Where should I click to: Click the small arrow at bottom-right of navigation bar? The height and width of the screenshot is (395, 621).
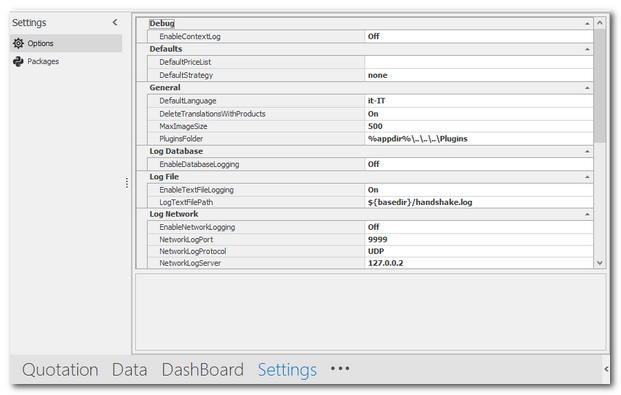tap(606, 369)
